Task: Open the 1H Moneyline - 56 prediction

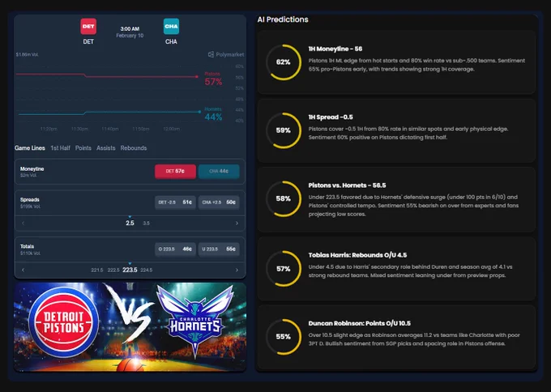Action: (x=396, y=62)
